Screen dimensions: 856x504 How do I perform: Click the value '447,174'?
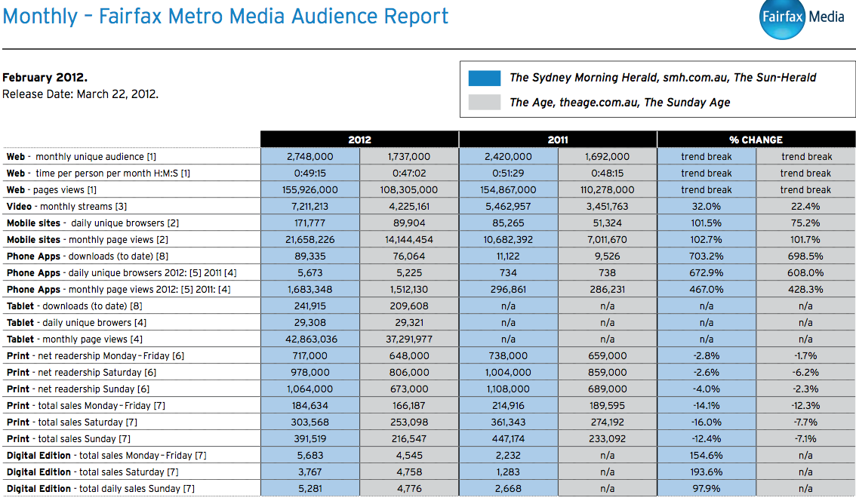click(x=508, y=439)
